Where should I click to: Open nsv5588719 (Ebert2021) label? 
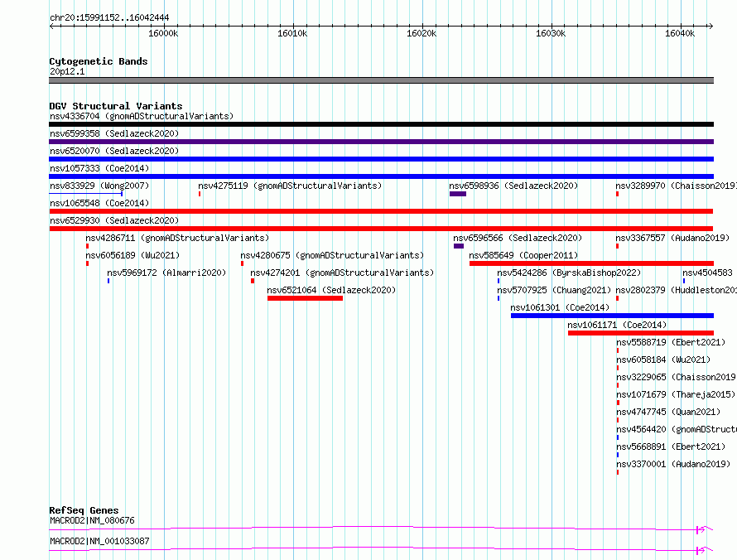(x=671, y=342)
